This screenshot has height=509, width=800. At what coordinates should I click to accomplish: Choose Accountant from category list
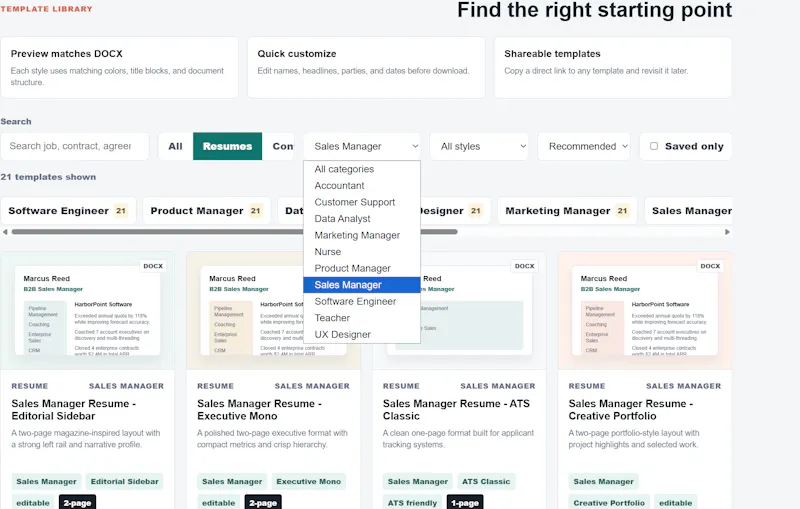coord(362,186)
